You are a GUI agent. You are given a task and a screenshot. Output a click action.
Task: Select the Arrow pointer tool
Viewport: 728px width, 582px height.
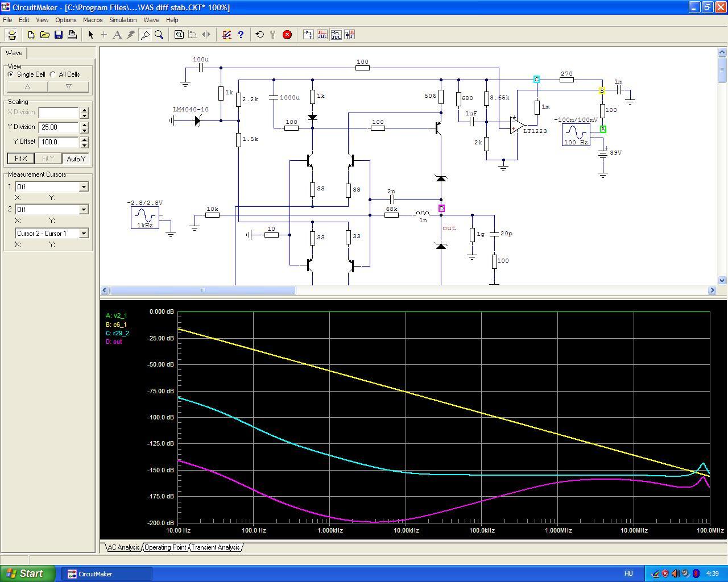point(90,35)
